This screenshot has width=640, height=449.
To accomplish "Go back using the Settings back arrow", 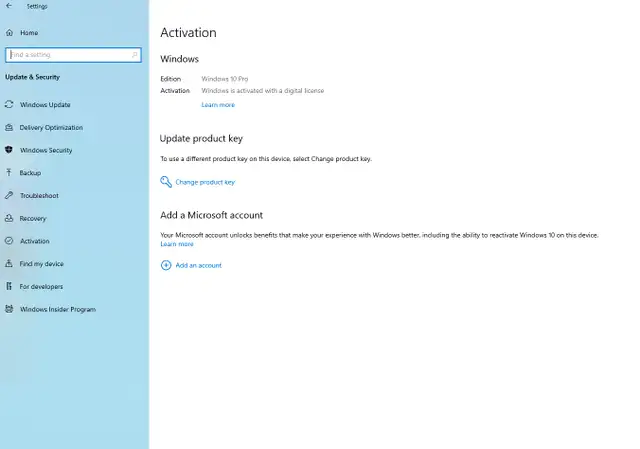I will pos(9,6).
